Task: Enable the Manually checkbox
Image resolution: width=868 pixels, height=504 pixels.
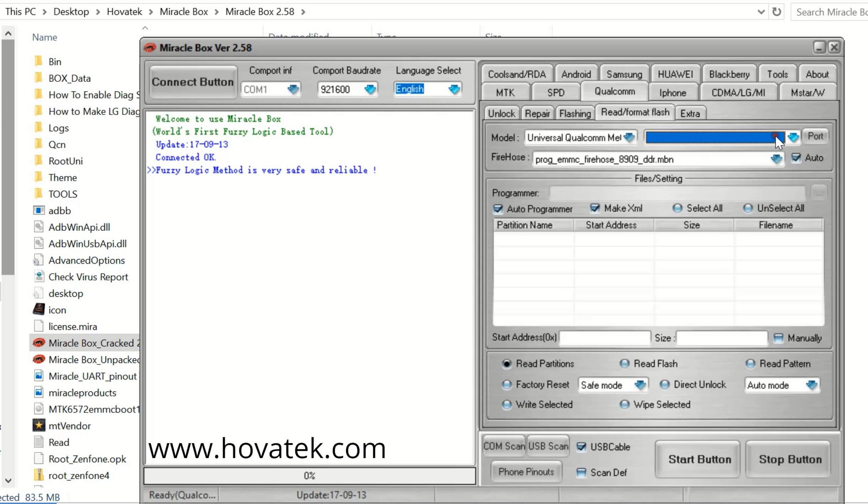Action: (x=778, y=338)
